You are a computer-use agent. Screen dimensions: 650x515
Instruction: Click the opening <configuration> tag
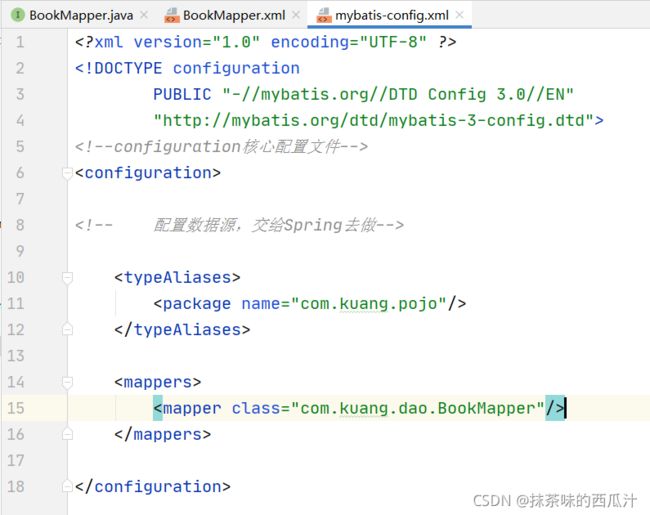(148, 173)
